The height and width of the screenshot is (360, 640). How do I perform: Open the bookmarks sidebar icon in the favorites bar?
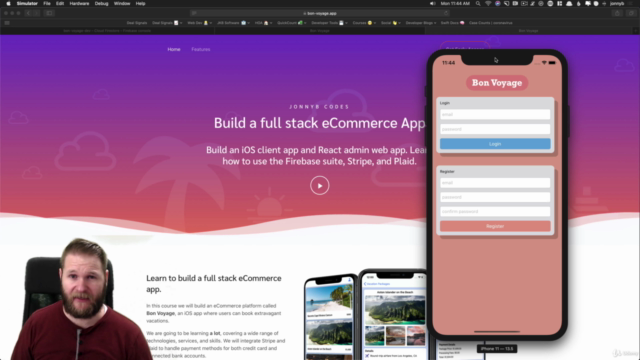pos(7,23)
